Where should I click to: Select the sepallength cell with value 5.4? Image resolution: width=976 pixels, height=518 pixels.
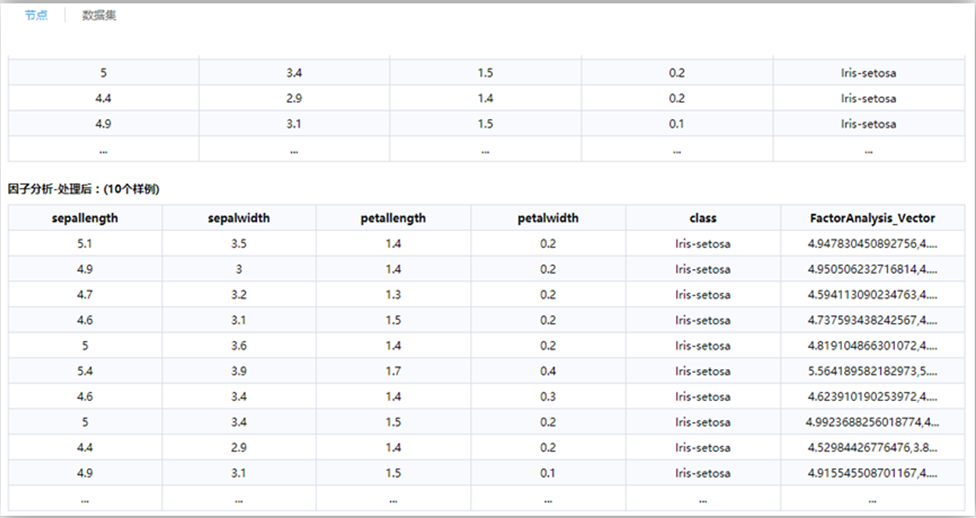tap(85, 371)
